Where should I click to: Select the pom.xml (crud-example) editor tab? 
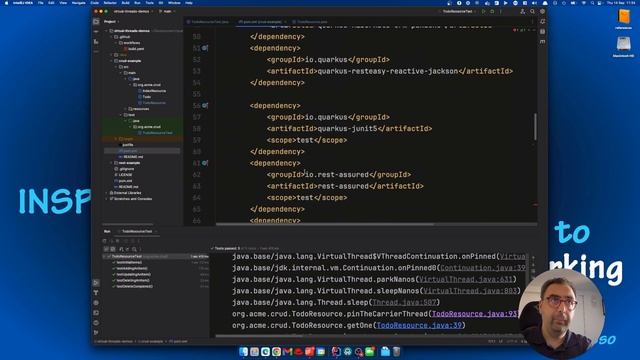(262, 22)
